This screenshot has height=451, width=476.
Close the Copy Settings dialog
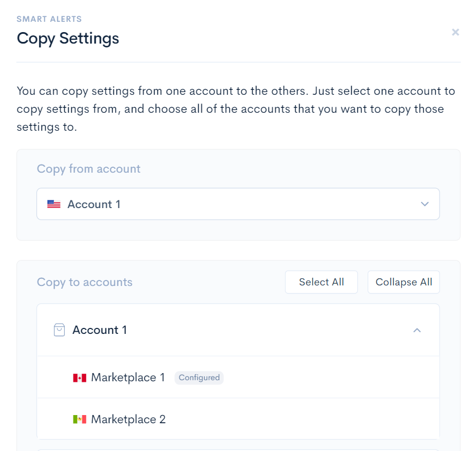tap(455, 32)
